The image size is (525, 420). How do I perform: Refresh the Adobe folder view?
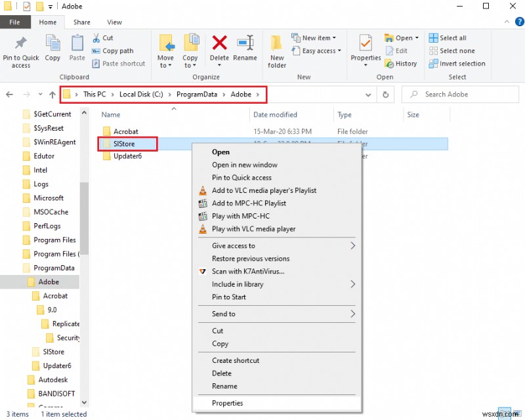[x=387, y=94]
